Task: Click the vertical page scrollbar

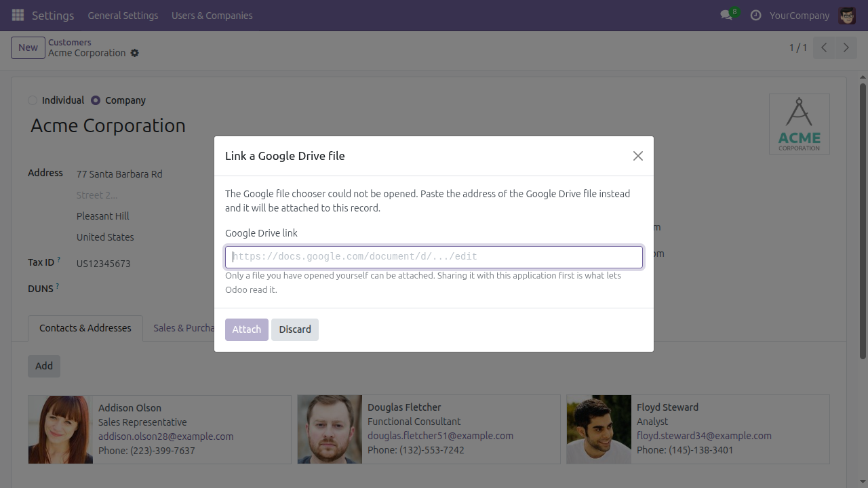Action: click(x=863, y=221)
